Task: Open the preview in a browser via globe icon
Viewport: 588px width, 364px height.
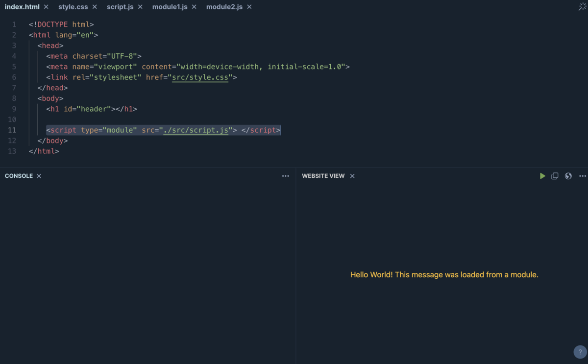Action: point(568,176)
